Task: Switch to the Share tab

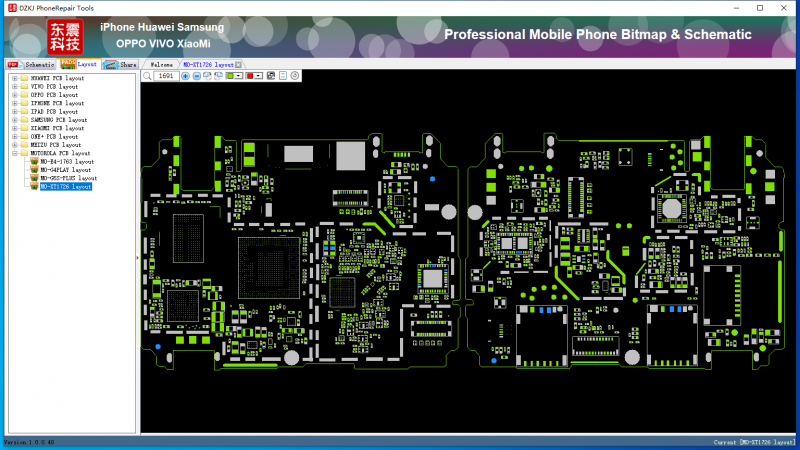Action: pos(120,64)
